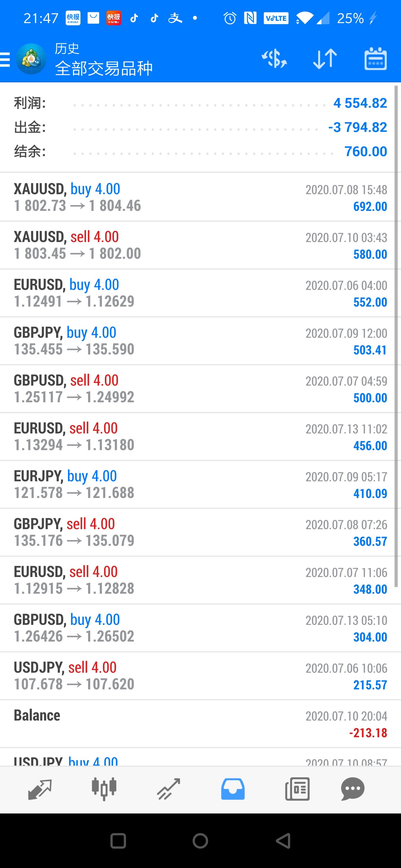The width and height of the screenshot is (401, 868).
Task: Open the Chat messages tab
Action: point(353,789)
